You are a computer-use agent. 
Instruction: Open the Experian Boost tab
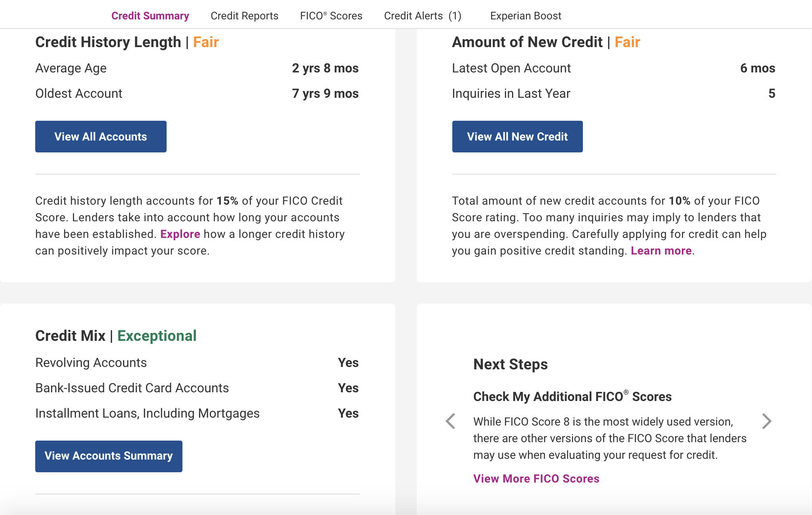[x=526, y=15]
